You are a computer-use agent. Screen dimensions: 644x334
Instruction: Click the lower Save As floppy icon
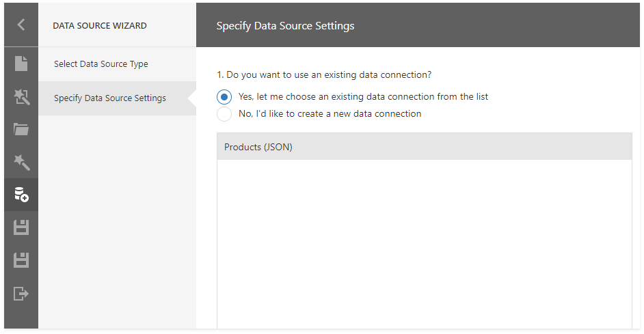pos(21,260)
